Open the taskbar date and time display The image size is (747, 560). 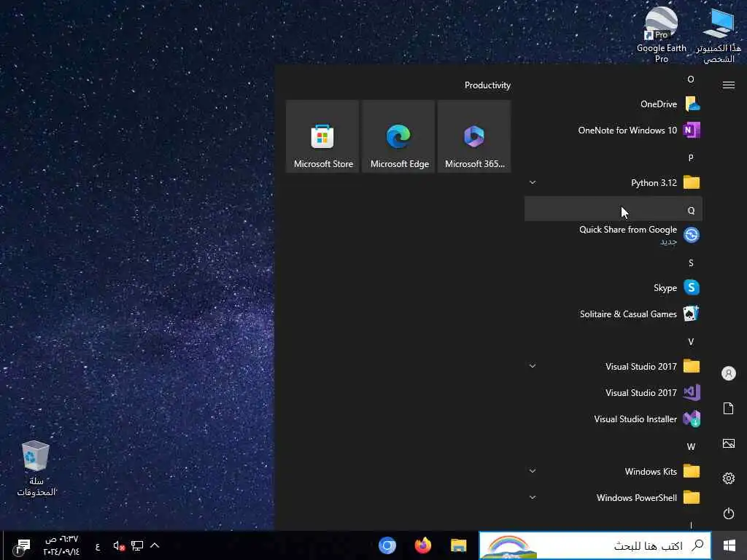(61, 545)
